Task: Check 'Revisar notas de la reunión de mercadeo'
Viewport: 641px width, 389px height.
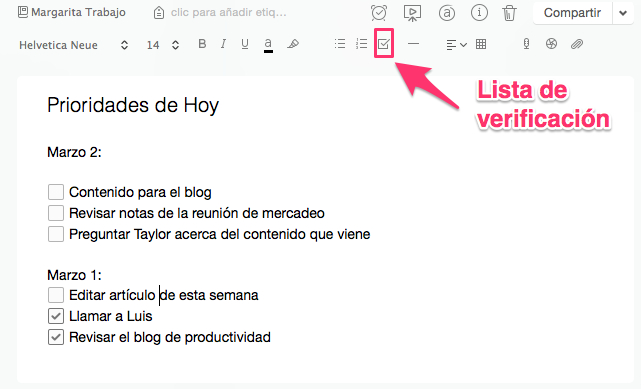Action: tap(56, 213)
